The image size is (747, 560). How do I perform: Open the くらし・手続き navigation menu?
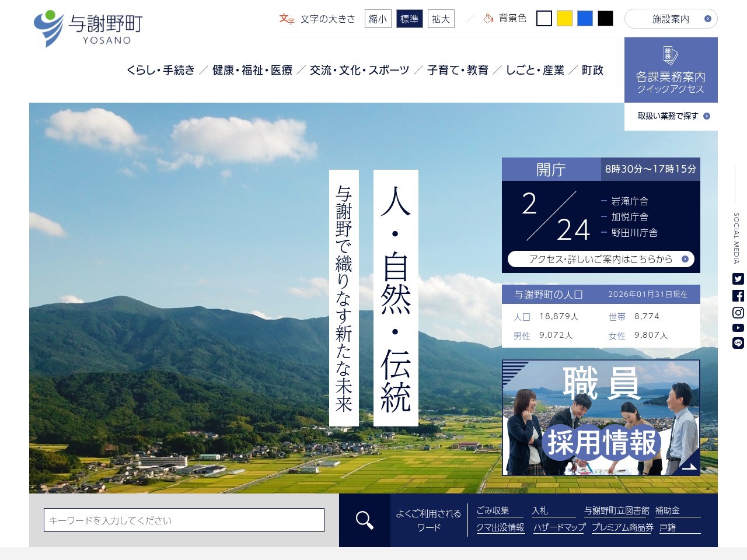[161, 71]
